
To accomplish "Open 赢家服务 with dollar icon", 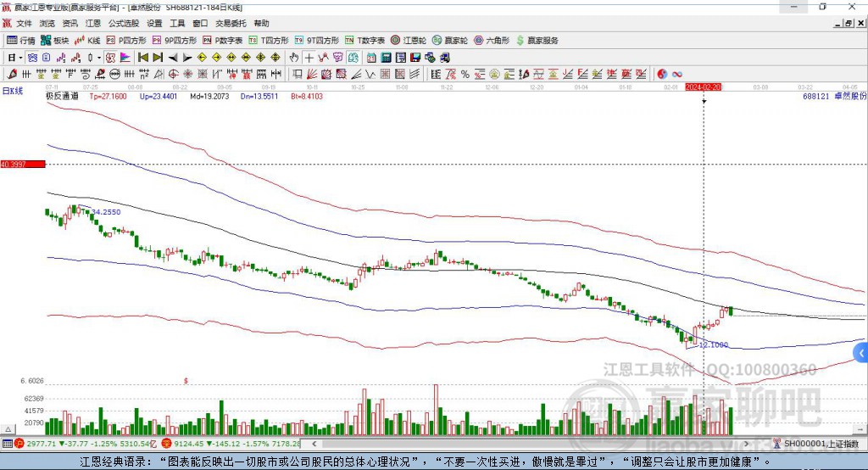I will [537, 41].
